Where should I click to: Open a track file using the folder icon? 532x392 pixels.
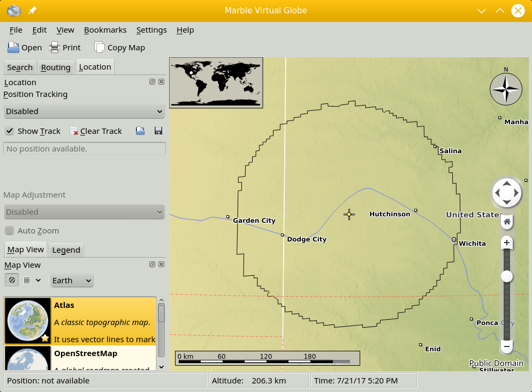tap(140, 131)
